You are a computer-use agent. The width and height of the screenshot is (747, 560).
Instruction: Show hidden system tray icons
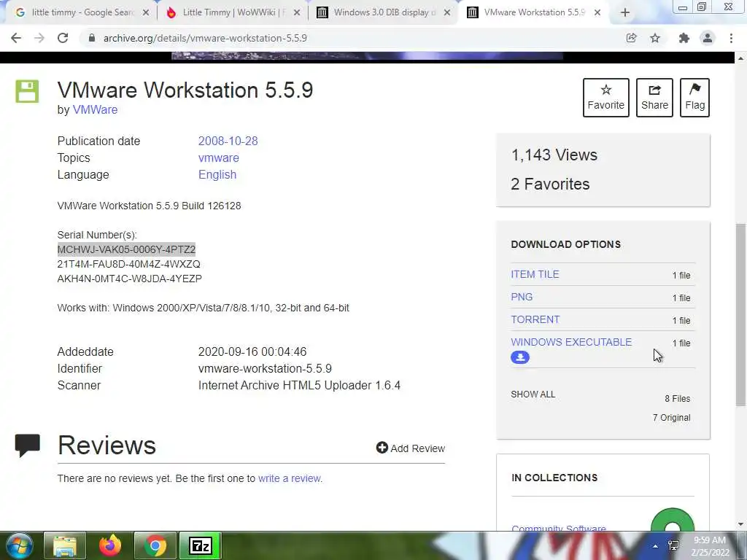pos(656,546)
